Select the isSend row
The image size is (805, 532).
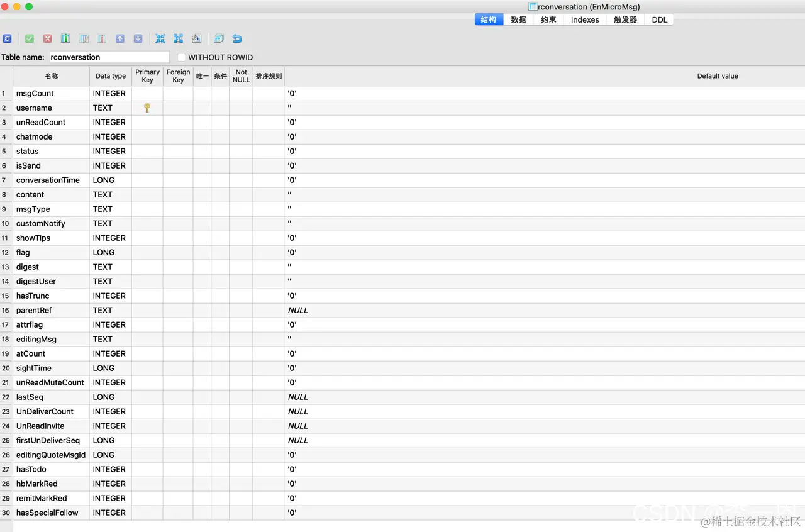[402, 166]
